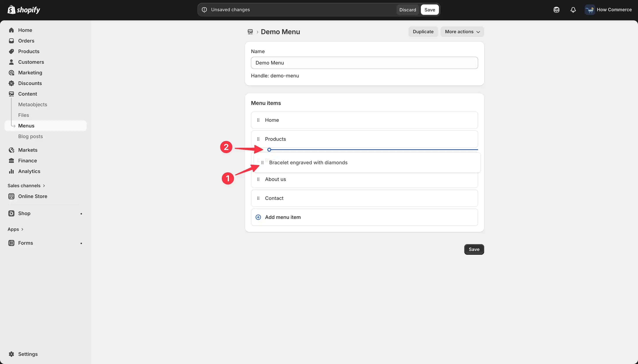Click the plus icon for Add menu item
This screenshot has width=638, height=364.
[x=258, y=217]
